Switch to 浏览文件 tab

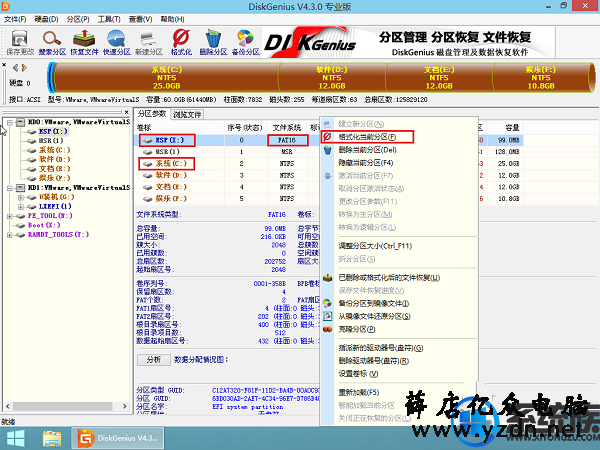[187, 114]
